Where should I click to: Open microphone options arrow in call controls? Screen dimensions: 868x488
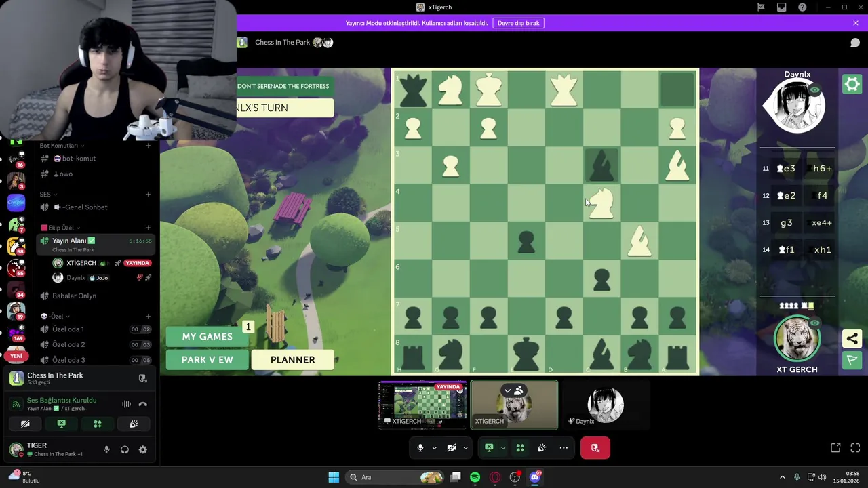pyautogui.click(x=434, y=448)
